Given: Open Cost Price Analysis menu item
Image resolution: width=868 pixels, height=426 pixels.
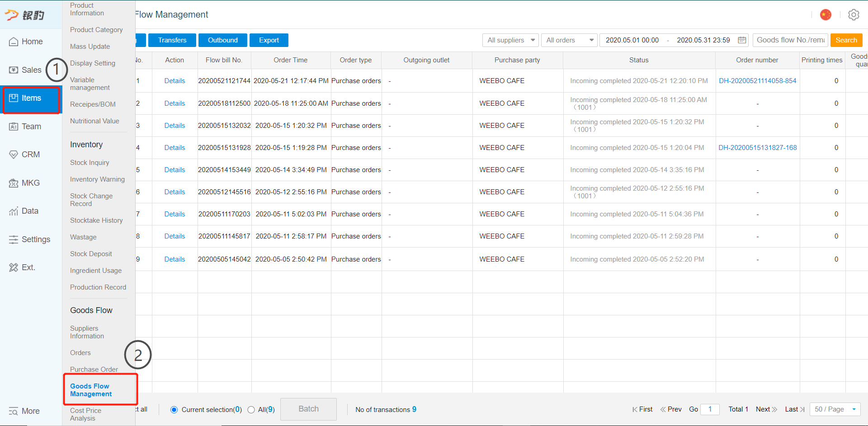Looking at the screenshot, I should pyautogui.click(x=85, y=414).
